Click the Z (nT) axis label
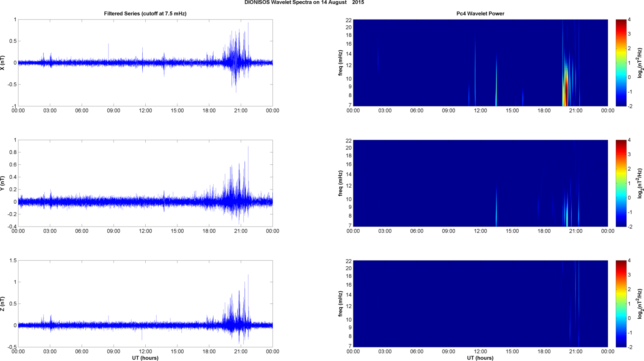 (3, 304)
